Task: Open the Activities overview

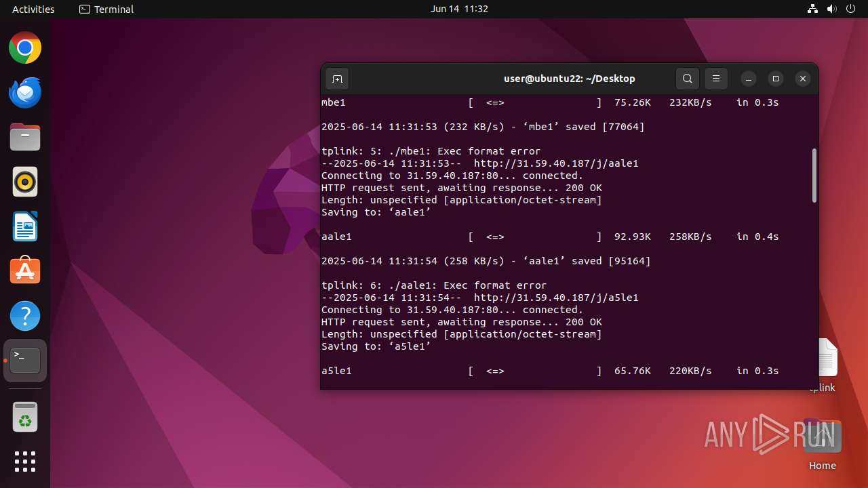Action: 33,9
